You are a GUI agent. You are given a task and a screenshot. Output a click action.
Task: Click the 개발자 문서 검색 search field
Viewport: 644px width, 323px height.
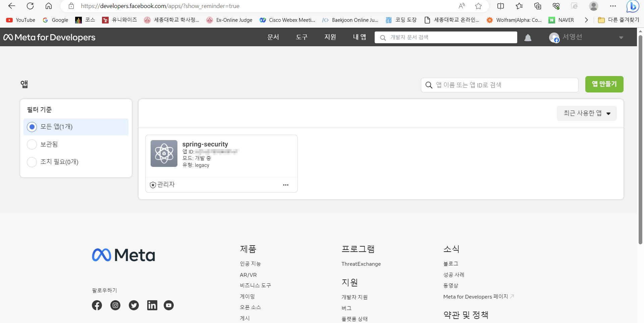[446, 37]
